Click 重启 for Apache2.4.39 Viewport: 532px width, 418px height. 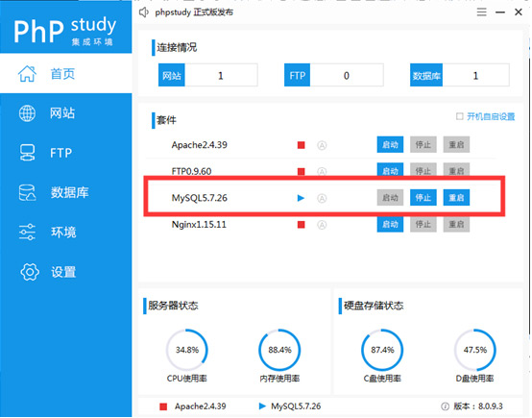click(456, 145)
